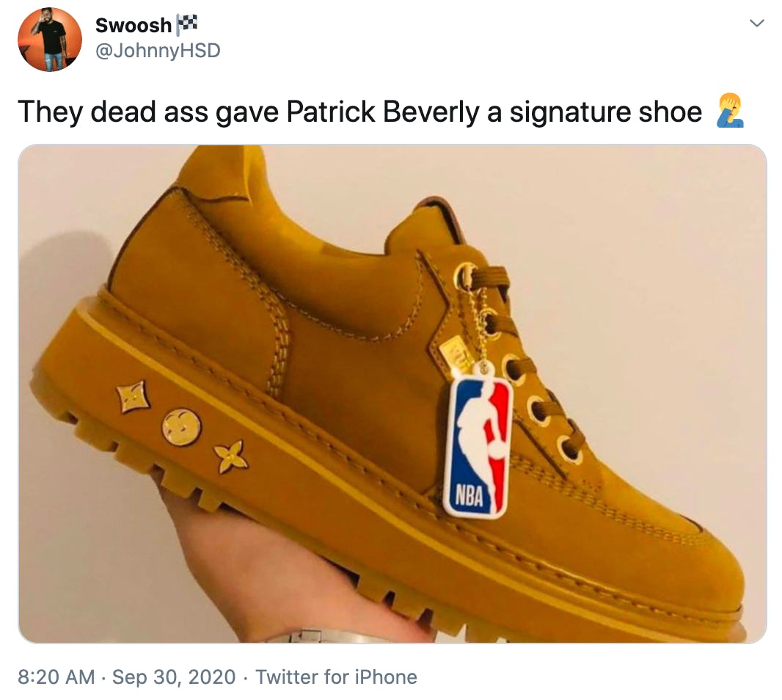Click the Twitter for iPhone source link

point(336,677)
